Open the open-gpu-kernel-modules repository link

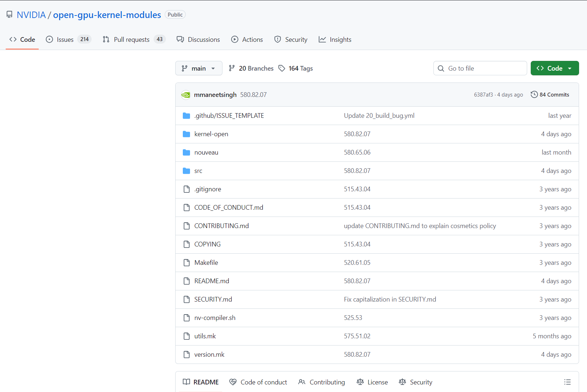[x=107, y=15]
